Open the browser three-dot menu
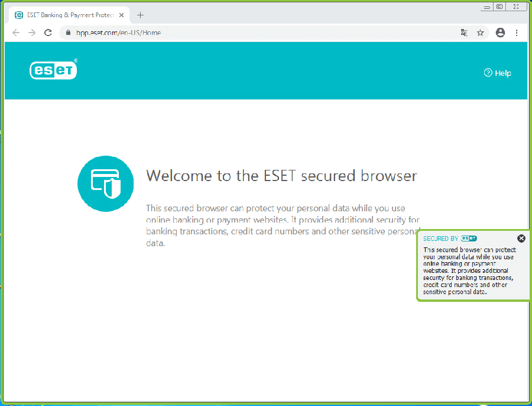Screen dimensions: 532x406 pyautogui.click(x=517, y=33)
